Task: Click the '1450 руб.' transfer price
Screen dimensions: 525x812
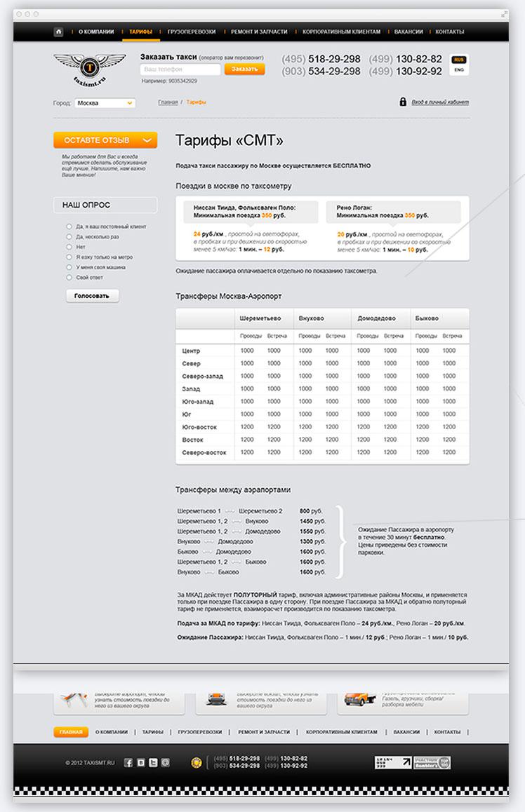Action: pyautogui.click(x=312, y=521)
